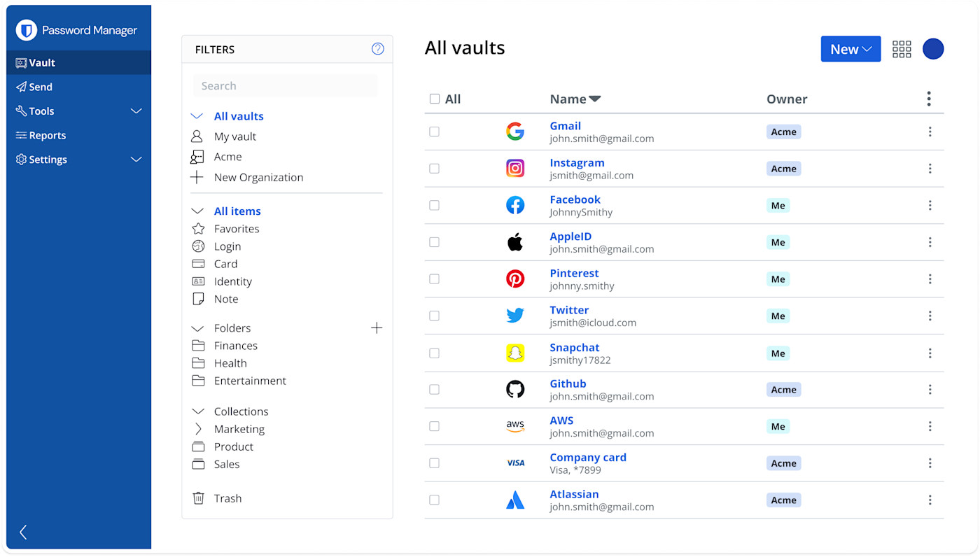Screen dimensions: 980x557
Task: Check the All checkbox to select every item
Action: pyautogui.click(x=435, y=99)
